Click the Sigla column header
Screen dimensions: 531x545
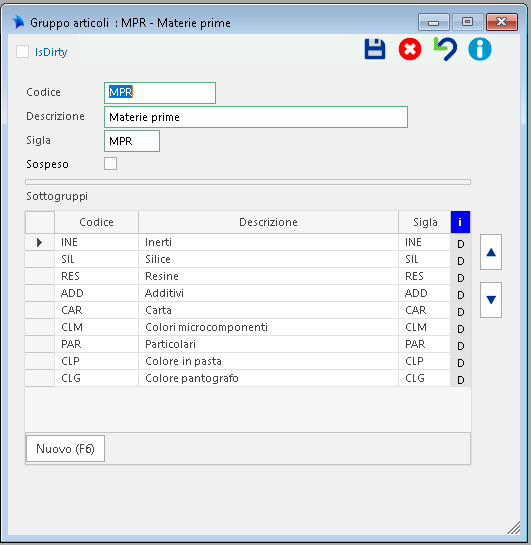coord(425,222)
